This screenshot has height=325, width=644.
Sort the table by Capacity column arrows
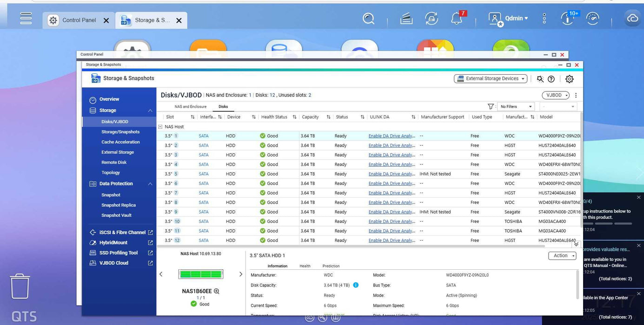coord(328,117)
